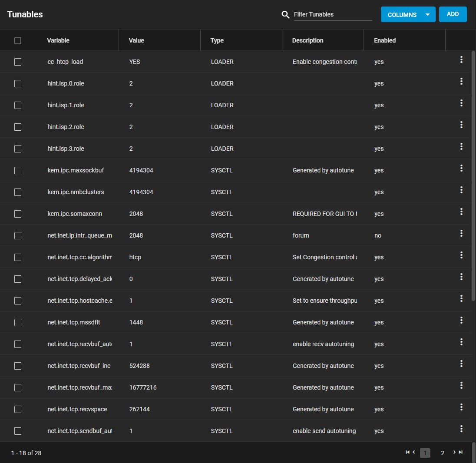Open actions menu for cc_htcp_load row
The height and width of the screenshot is (463, 476).
[x=461, y=60]
